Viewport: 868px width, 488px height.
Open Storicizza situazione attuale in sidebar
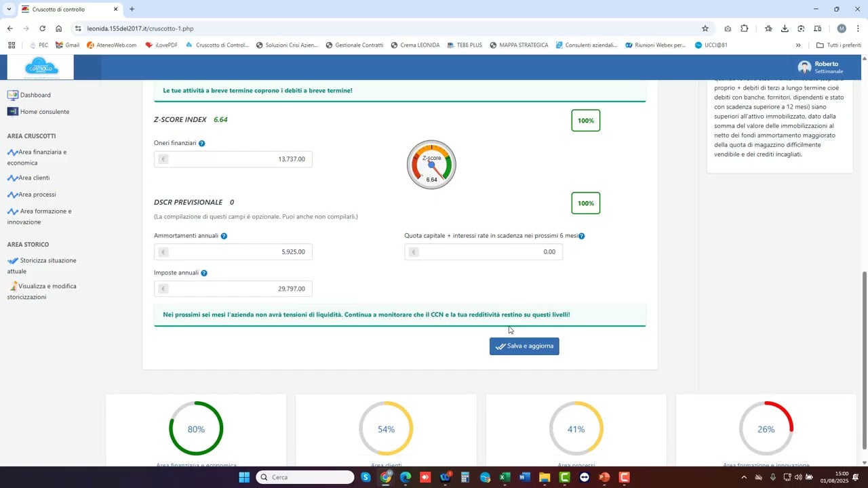click(47, 261)
